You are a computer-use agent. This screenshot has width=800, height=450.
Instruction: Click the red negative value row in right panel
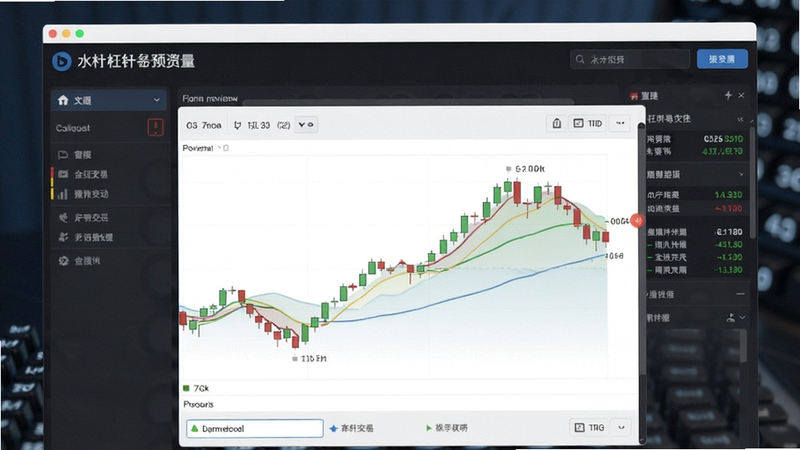[x=696, y=209]
